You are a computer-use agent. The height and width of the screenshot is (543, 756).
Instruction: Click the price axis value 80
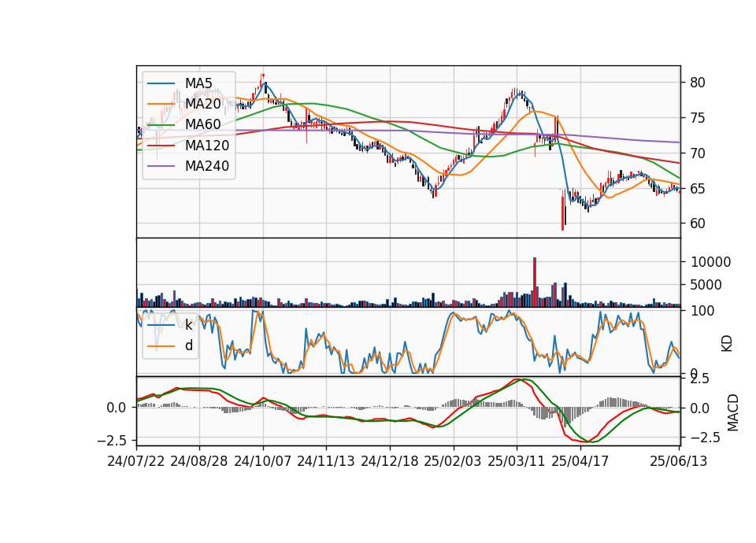(x=698, y=83)
